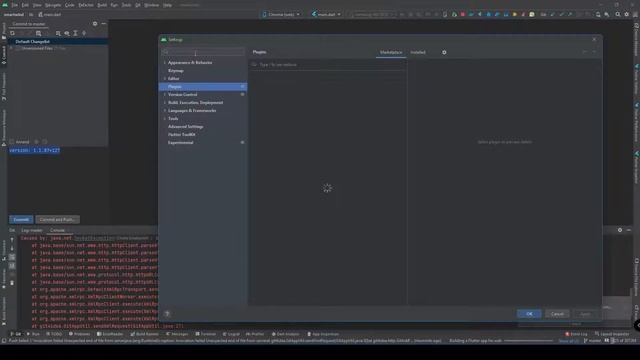
Task: Toggle the Amend checkbox
Action: tap(12, 142)
